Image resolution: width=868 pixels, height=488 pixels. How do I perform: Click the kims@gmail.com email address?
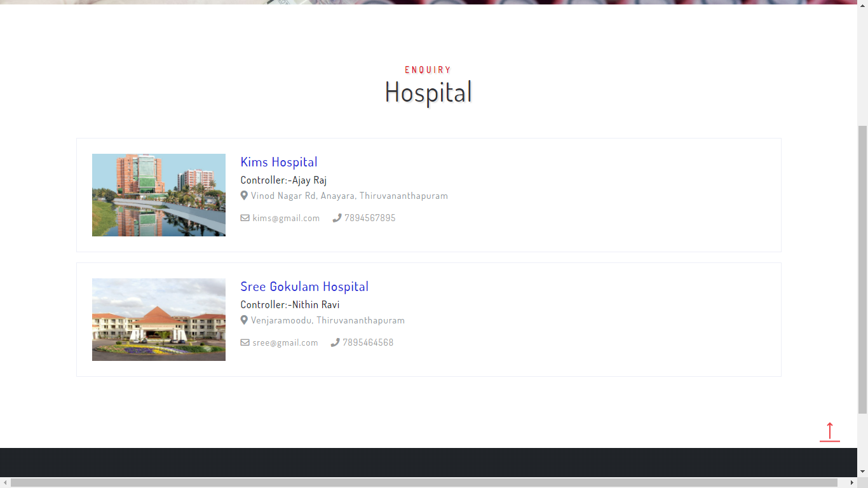(286, 217)
